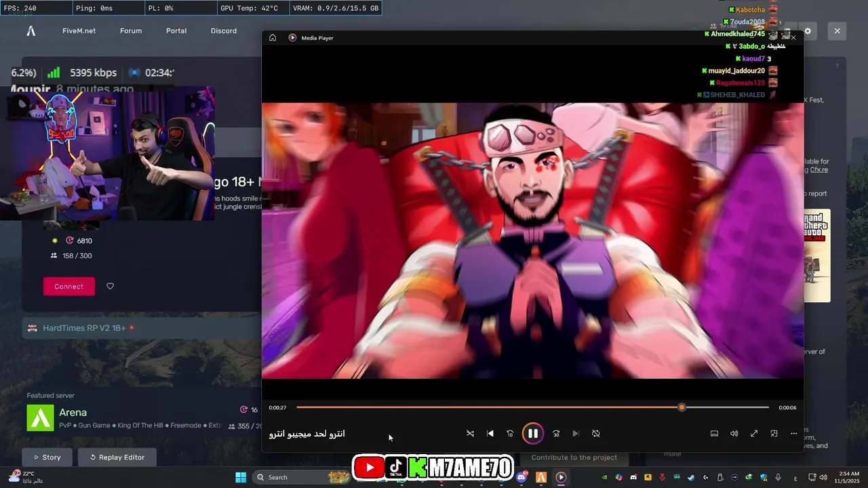Click the GPU Temp: 42°C overlay stat

(249, 8)
